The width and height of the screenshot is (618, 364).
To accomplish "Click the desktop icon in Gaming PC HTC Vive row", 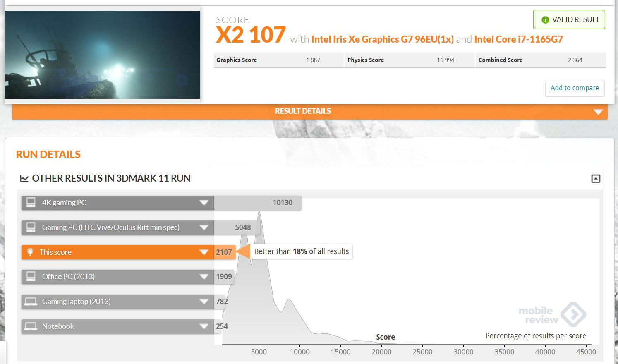I will tap(31, 227).
